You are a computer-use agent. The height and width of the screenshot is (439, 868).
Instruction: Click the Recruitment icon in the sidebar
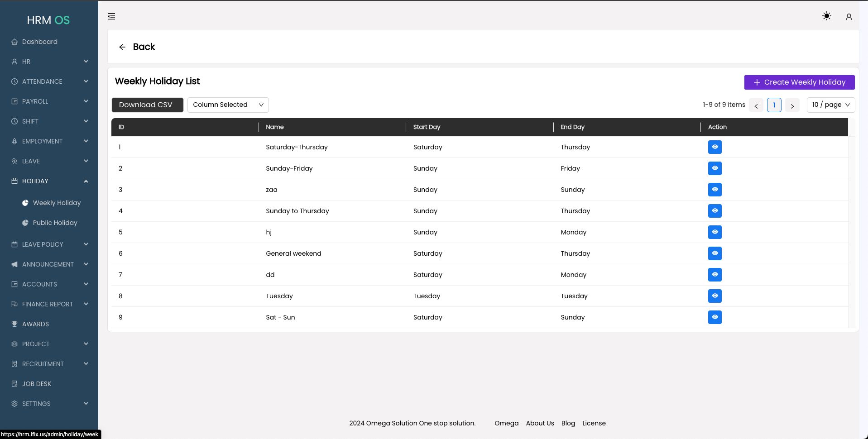(14, 364)
